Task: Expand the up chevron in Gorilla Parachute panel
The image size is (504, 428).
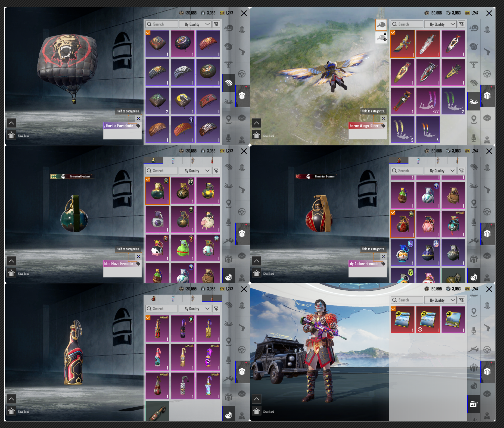Action: click(x=11, y=123)
